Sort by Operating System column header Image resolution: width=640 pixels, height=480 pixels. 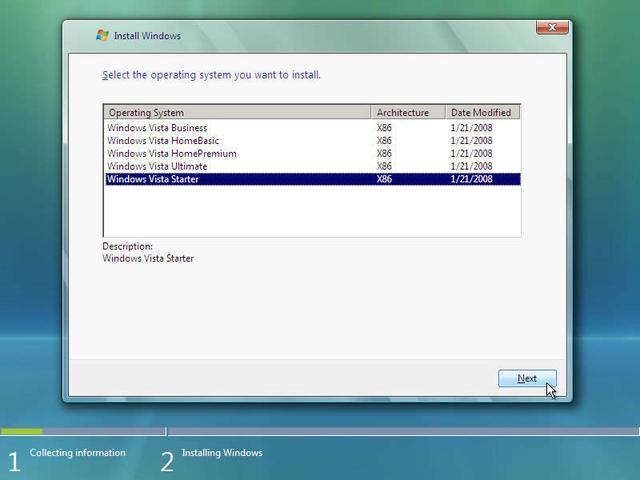point(238,112)
